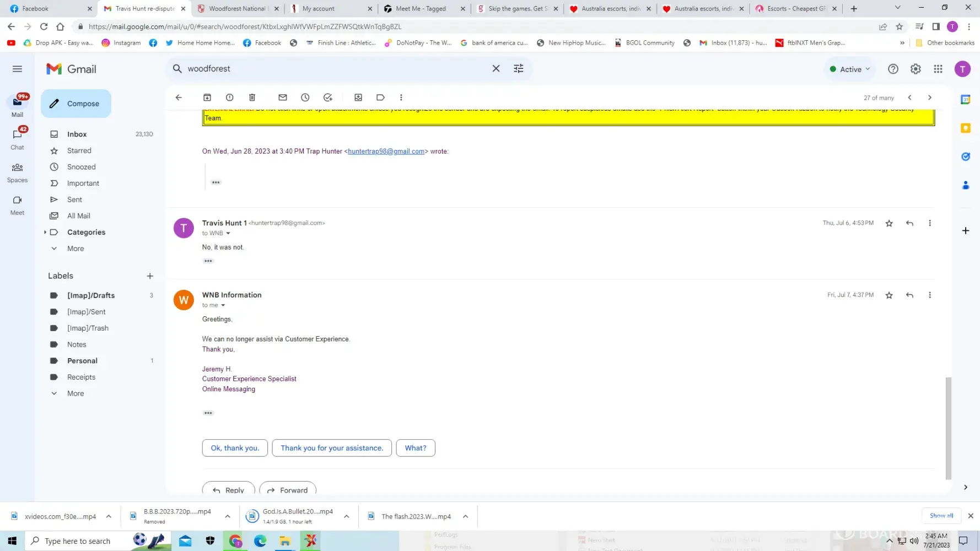Open the Labels tag icon in toolbar
The image size is (980, 551).
click(380, 98)
